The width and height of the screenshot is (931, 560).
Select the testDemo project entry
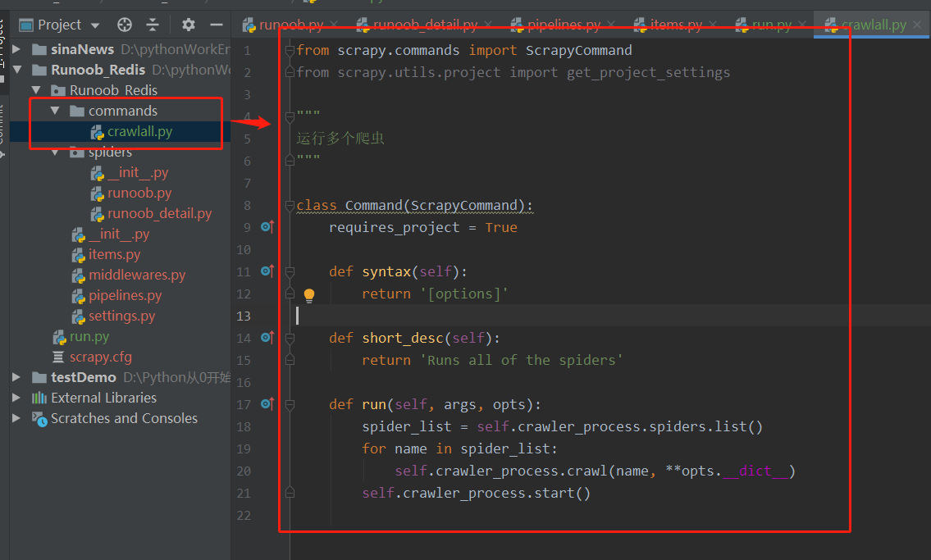[x=83, y=377]
